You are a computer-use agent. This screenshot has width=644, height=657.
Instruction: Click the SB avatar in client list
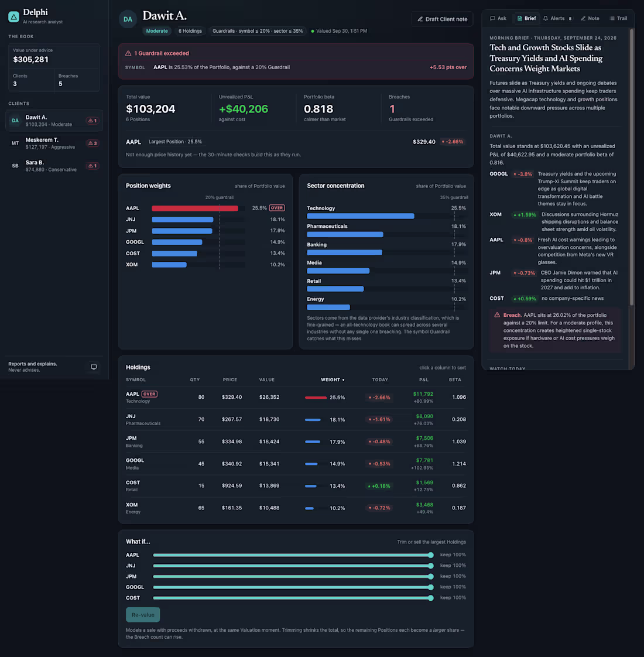tap(15, 166)
